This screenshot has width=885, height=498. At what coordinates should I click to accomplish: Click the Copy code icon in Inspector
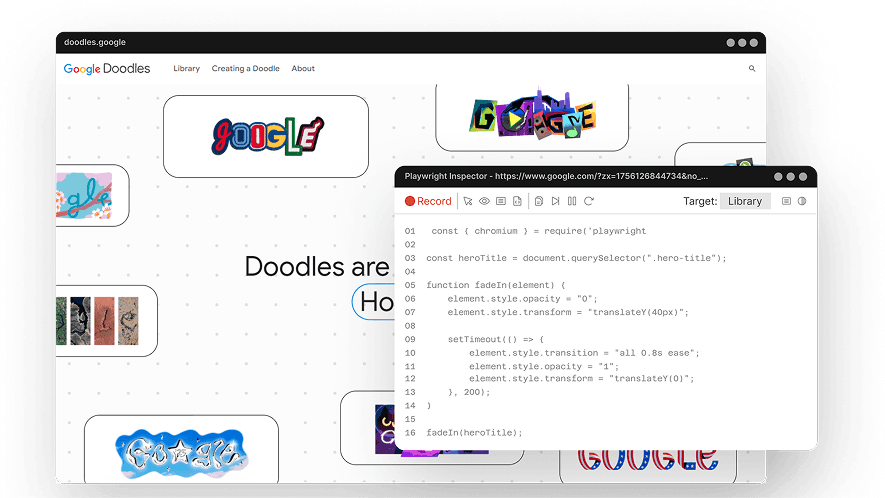click(539, 201)
